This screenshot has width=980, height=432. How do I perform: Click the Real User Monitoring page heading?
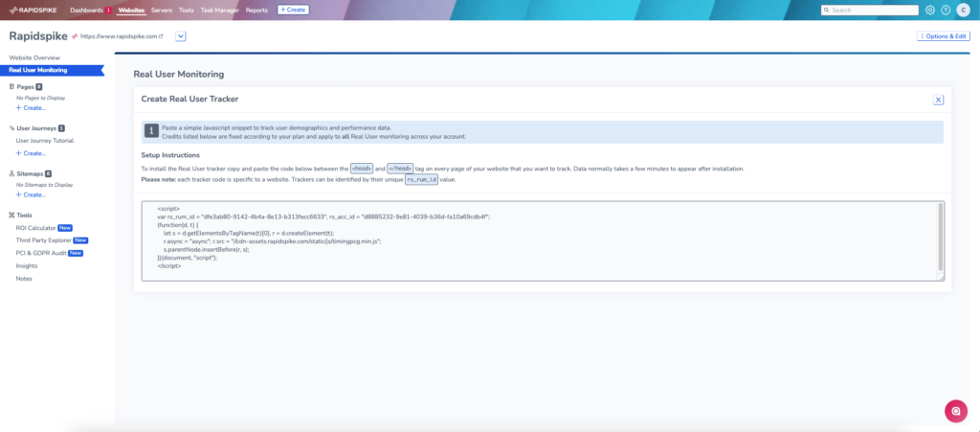(179, 75)
